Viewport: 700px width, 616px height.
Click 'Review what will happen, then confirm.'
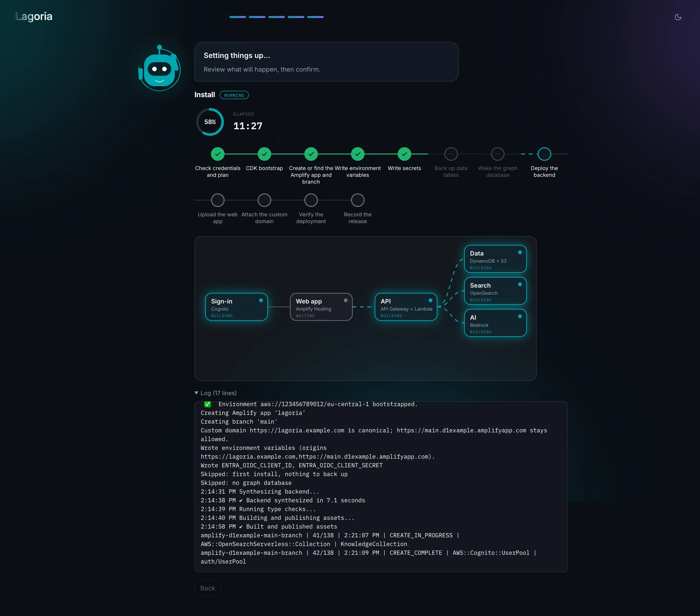(262, 70)
